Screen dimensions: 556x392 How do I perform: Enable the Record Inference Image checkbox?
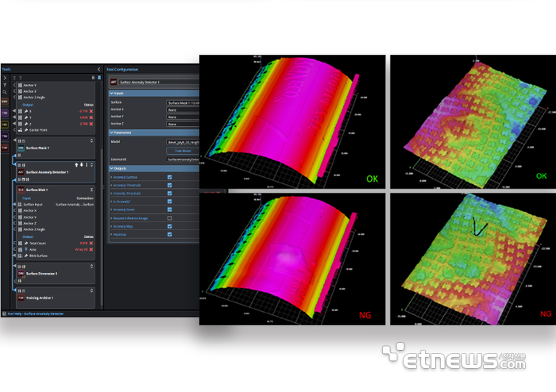click(x=169, y=217)
